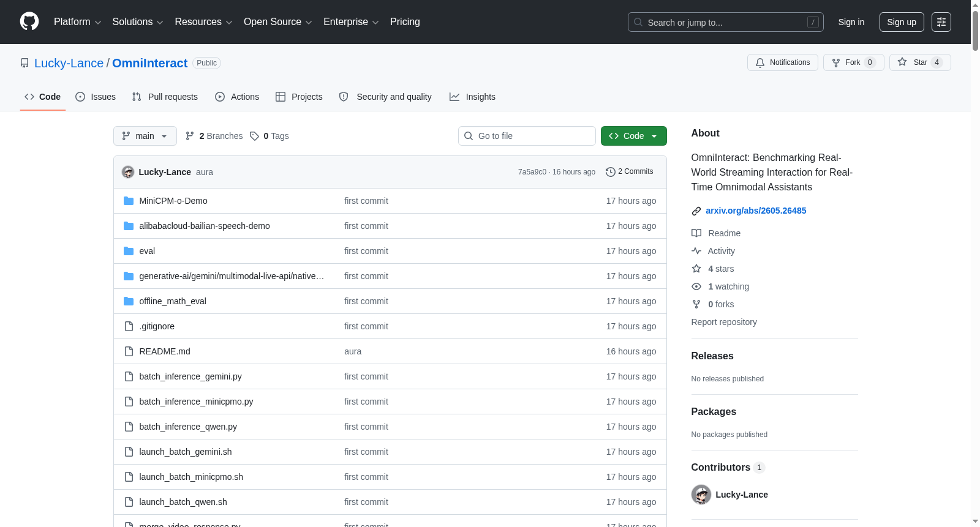Open alibabacloud-bailian-speech-demo folder
Image resolution: width=980 pixels, height=527 pixels.
pos(205,226)
